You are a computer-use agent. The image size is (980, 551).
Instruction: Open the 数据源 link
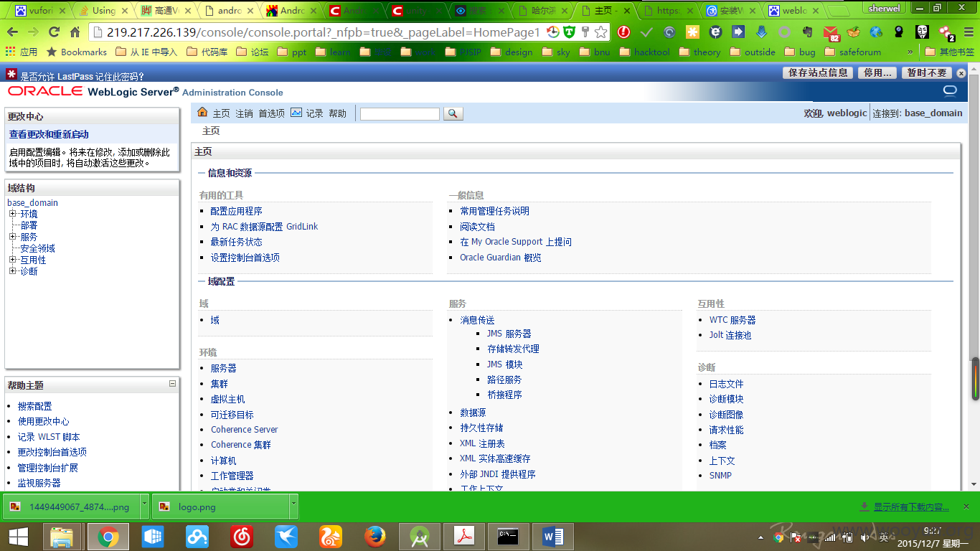(x=473, y=413)
